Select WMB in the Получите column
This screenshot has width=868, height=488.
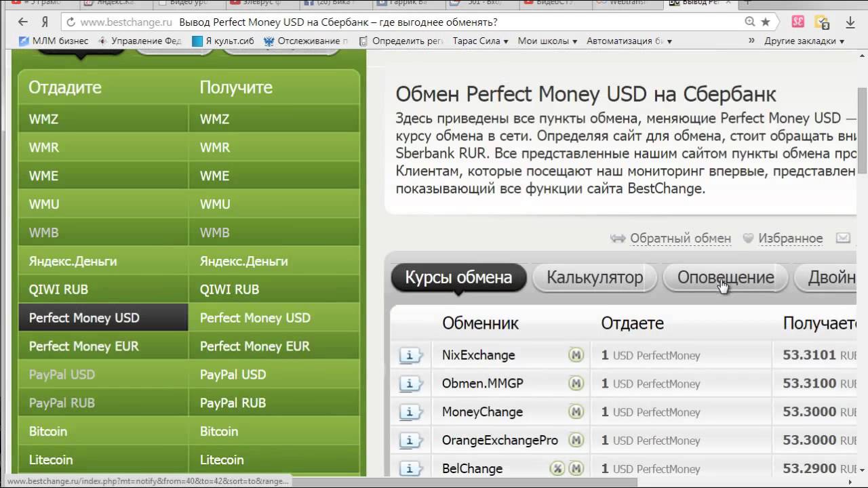pyautogui.click(x=274, y=233)
